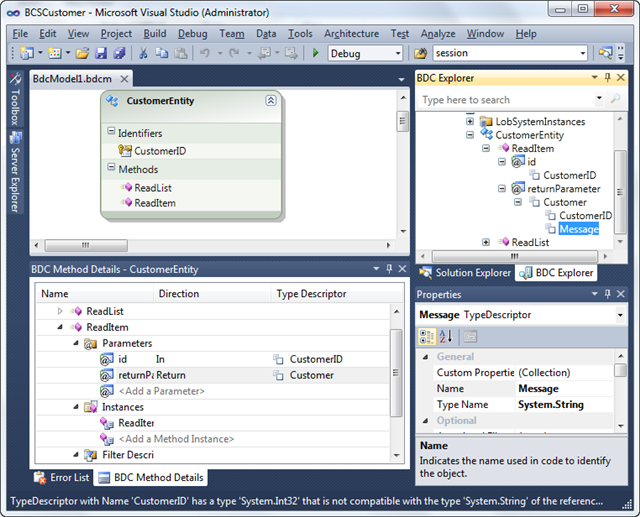
Task: Open the Server Explorer side panel
Action: tap(15, 172)
